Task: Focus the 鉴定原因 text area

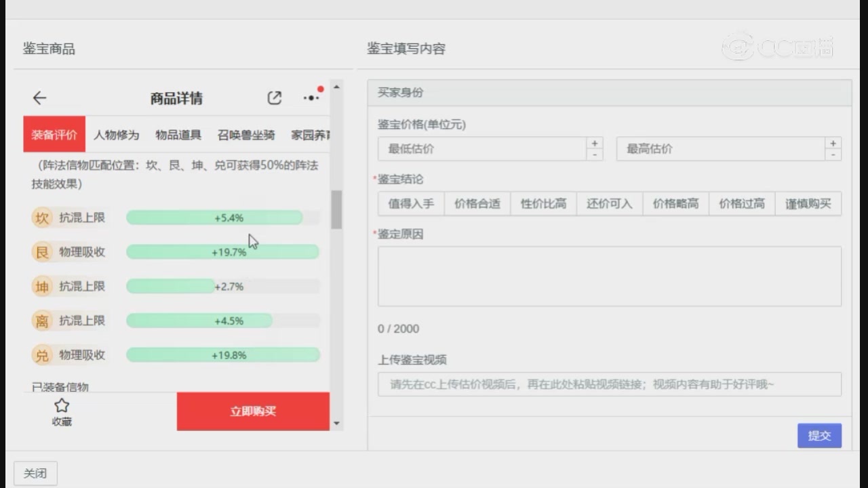Action: [610, 276]
